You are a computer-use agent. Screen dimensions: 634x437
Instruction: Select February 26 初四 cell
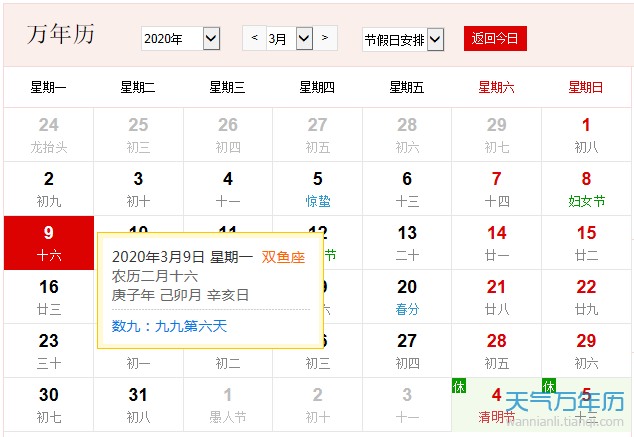click(x=228, y=135)
